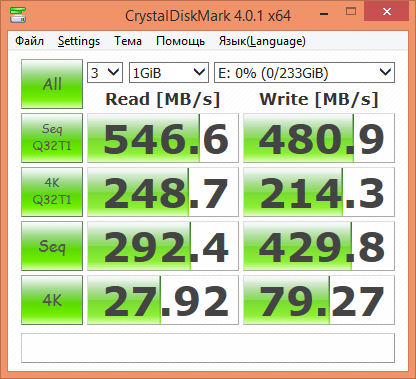Run the plain 4K test
This screenshot has height=379, width=416.
click(x=52, y=300)
